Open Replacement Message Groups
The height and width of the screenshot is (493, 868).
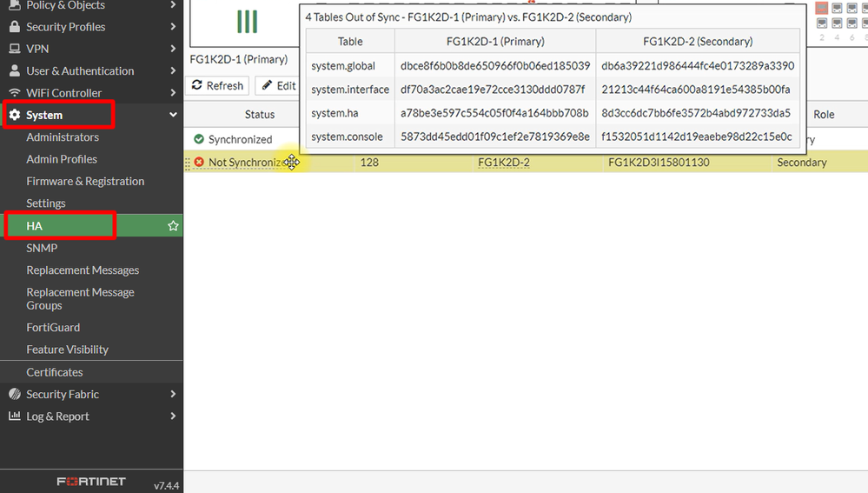pyautogui.click(x=80, y=298)
